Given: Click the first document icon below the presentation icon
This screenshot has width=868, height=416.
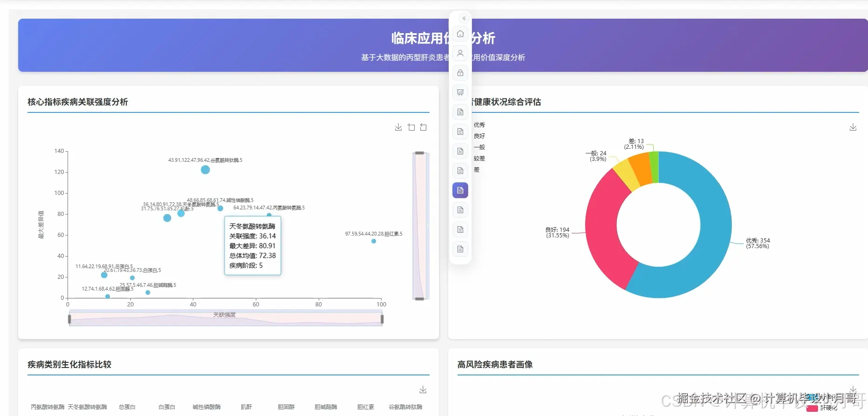Looking at the screenshot, I should 460,112.
